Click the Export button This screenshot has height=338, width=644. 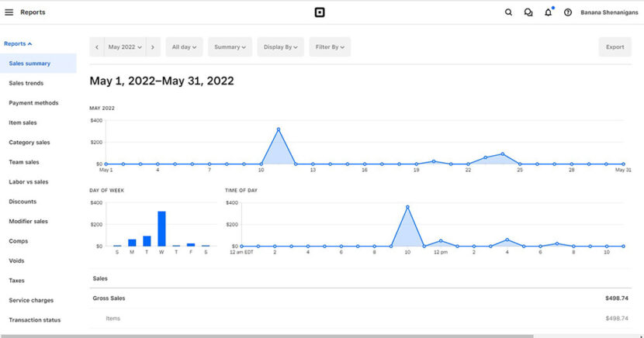pyautogui.click(x=615, y=47)
